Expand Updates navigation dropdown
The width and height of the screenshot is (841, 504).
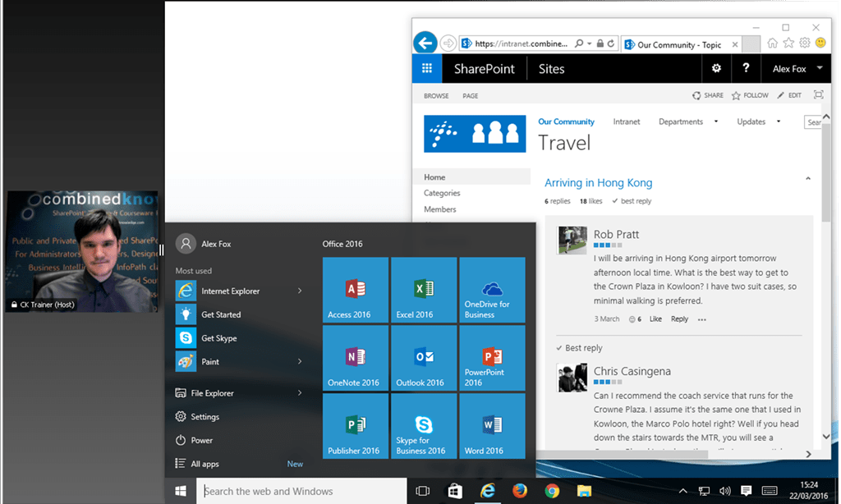tap(779, 121)
